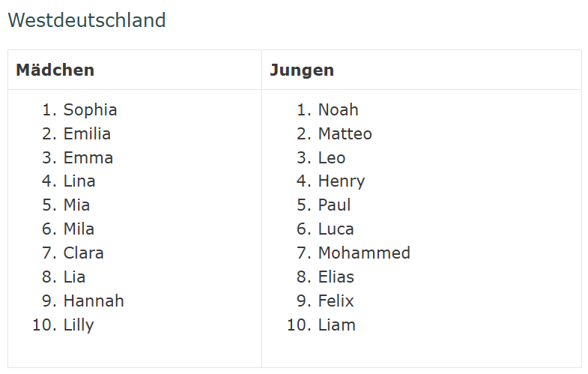Select Hannah in the girls list
The height and width of the screenshot is (374, 588).
[94, 301]
